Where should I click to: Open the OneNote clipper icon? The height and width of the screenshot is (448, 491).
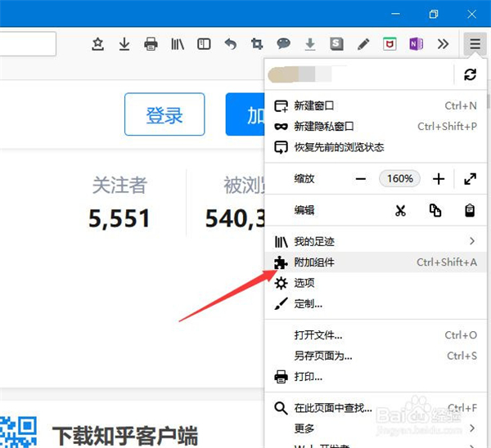417,44
